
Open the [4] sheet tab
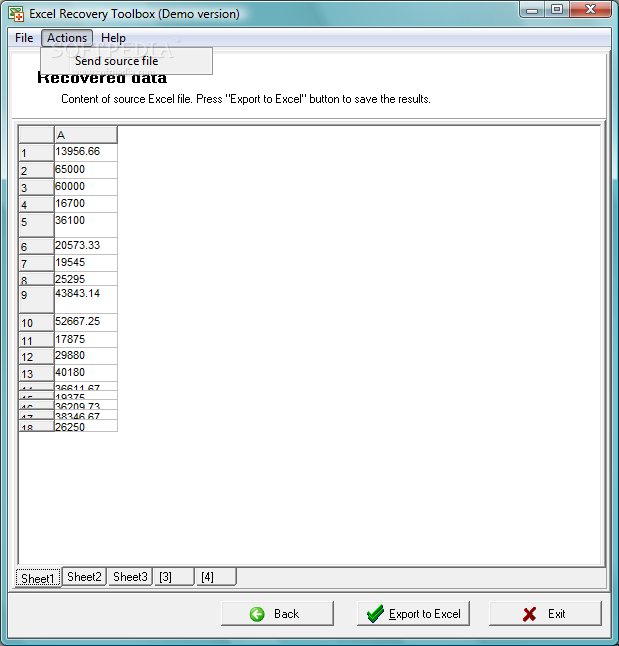tap(216, 576)
